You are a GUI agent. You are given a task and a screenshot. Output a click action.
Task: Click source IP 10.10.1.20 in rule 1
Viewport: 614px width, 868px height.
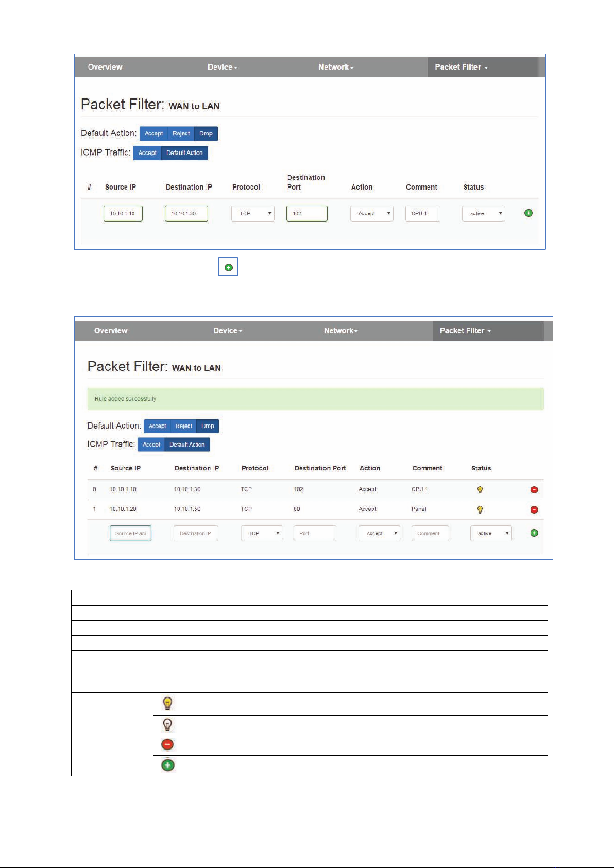pos(123,509)
